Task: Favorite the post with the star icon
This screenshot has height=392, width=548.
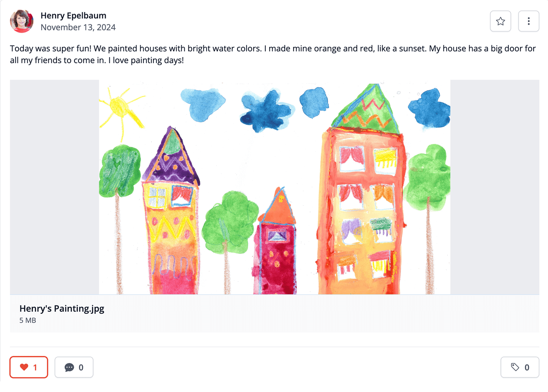Action: point(500,21)
